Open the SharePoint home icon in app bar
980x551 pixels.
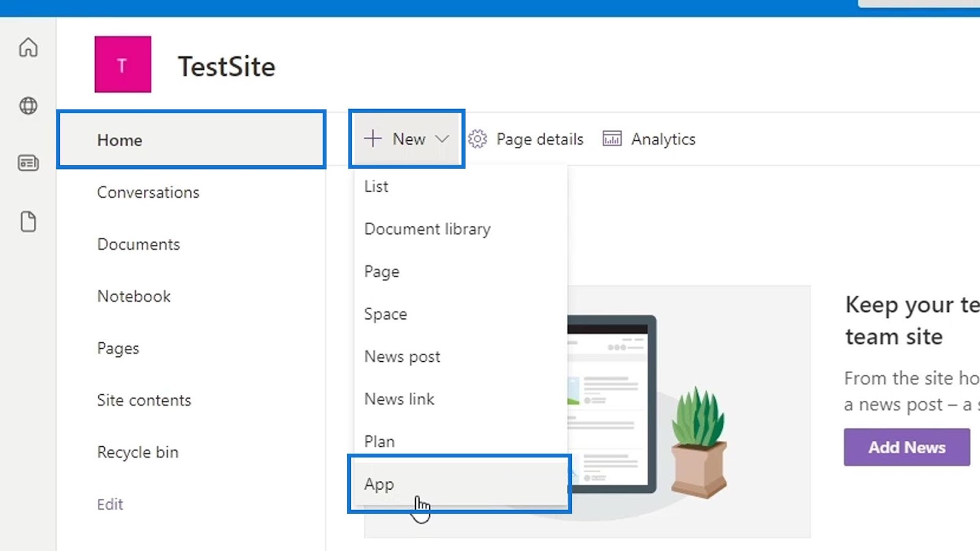28,47
